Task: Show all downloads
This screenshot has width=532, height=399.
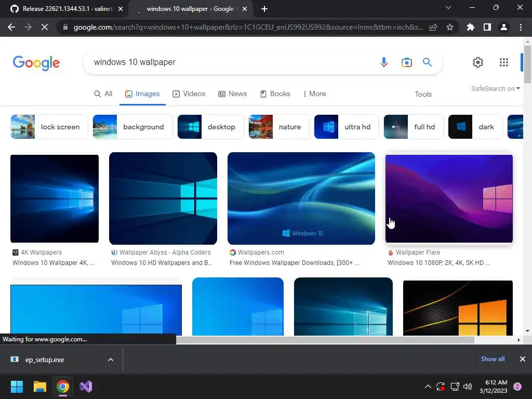Action: tap(493, 359)
